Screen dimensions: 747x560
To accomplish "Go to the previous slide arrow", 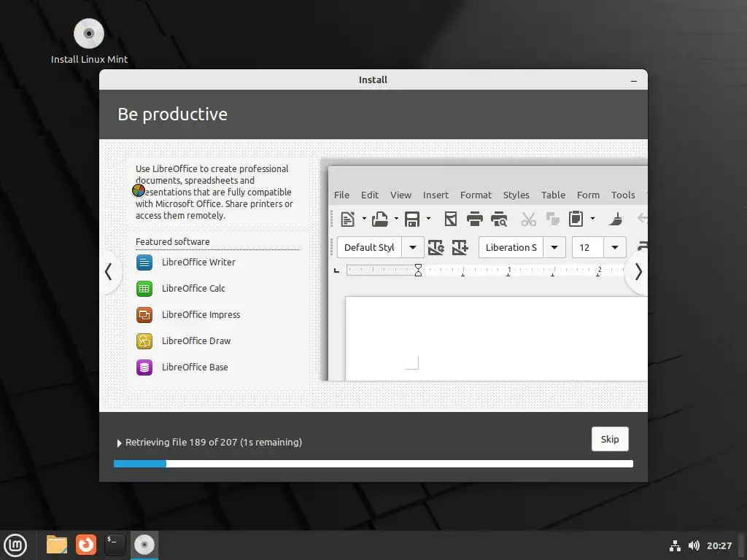I will pos(109,272).
